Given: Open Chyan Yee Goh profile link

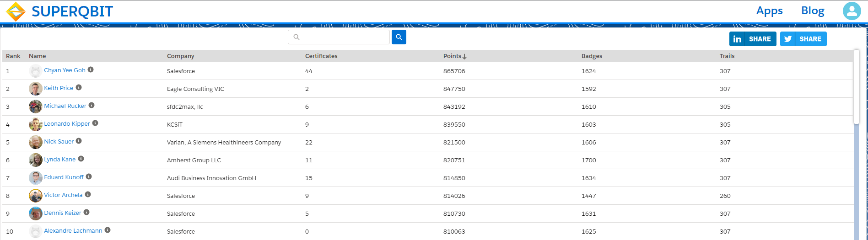Looking at the screenshot, I should click(65, 70).
